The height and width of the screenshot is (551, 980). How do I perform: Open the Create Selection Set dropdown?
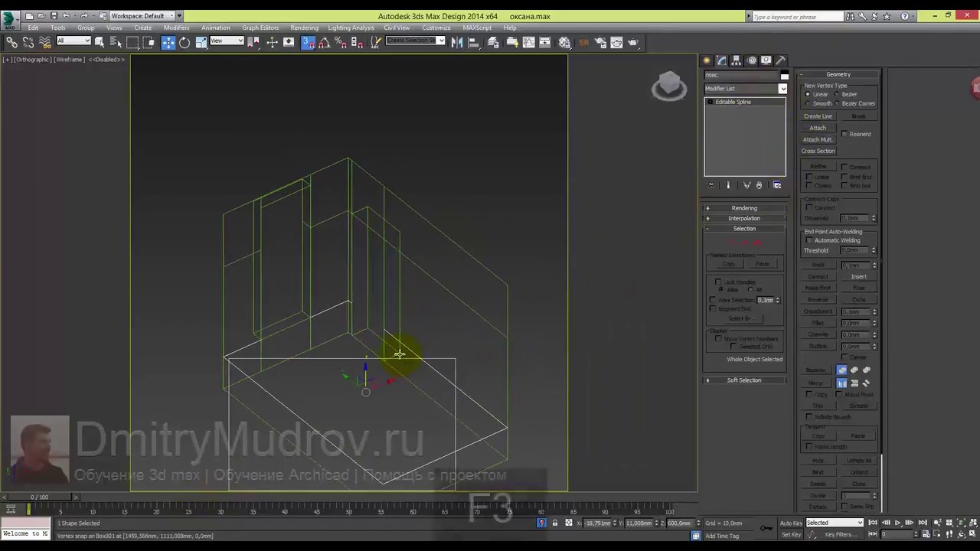(x=415, y=41)
